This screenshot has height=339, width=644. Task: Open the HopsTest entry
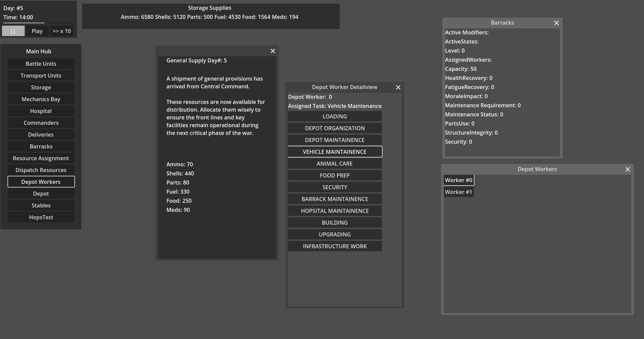[41, 217]
